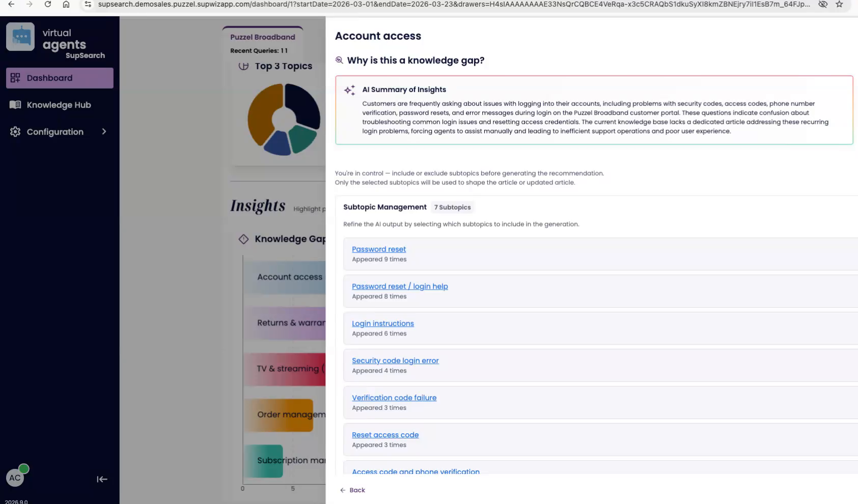Screen dimensions: 858x504
Task: Open the Dashboard menu item
Action: pos(60,78)
